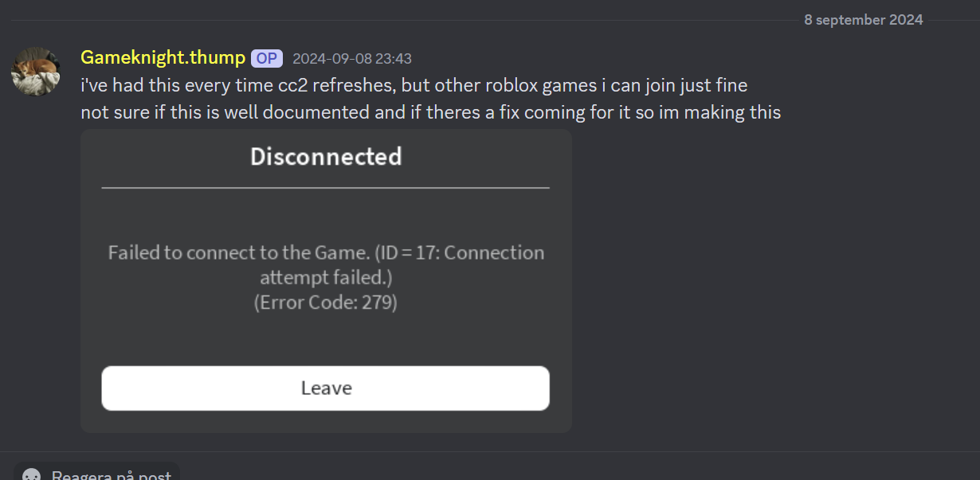Select the Disconnected title in the attachment
The width and height of the screenshot is (980, 480).
point(325,157)
